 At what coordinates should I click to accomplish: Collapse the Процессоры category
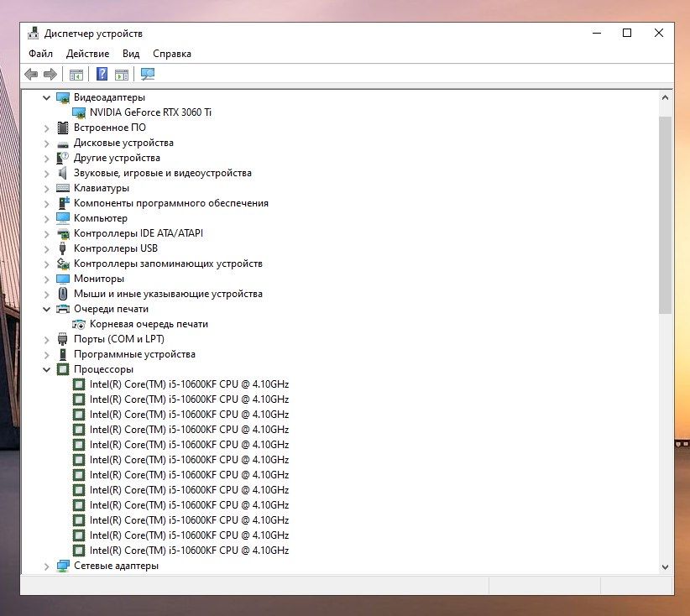point(47,369)
